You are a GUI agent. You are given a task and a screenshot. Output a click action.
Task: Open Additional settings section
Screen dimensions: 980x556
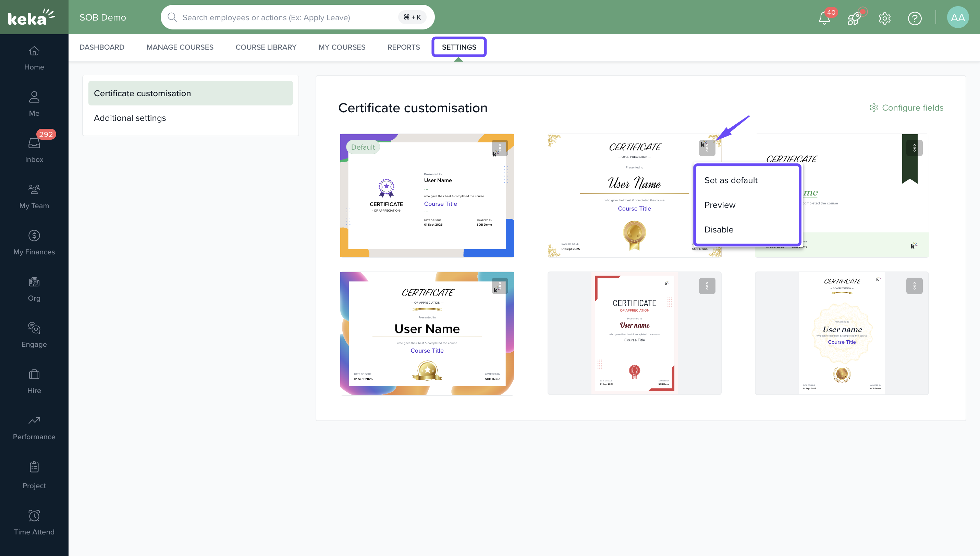pyautogui.click(x=130, y=118)
